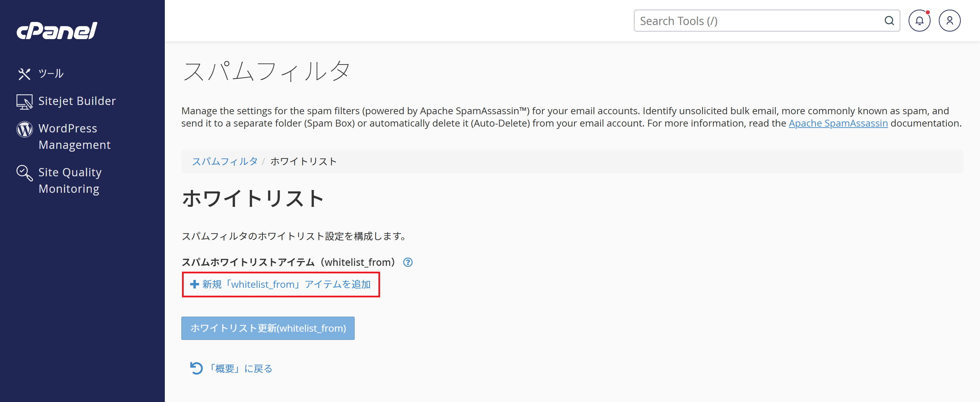Click ホワイトリスト更新(whitelist_from) button
This screenshot has width=980, height=402.
tap(268, 328)
